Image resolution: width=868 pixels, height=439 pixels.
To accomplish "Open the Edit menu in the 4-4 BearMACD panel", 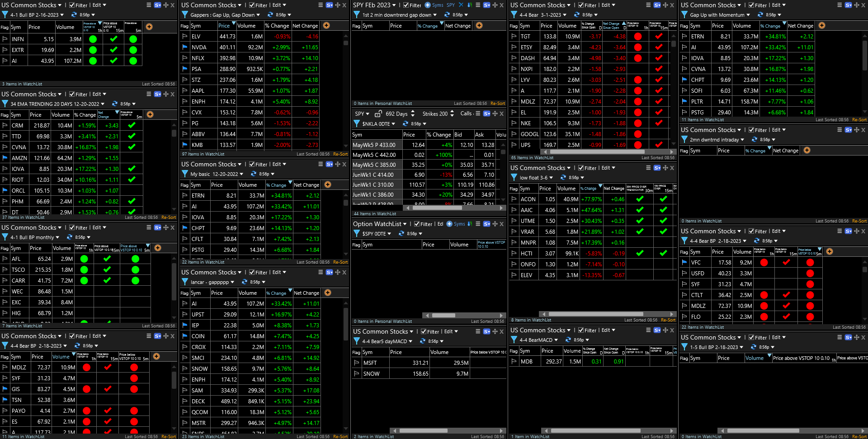I will click(x=608, y=330).
